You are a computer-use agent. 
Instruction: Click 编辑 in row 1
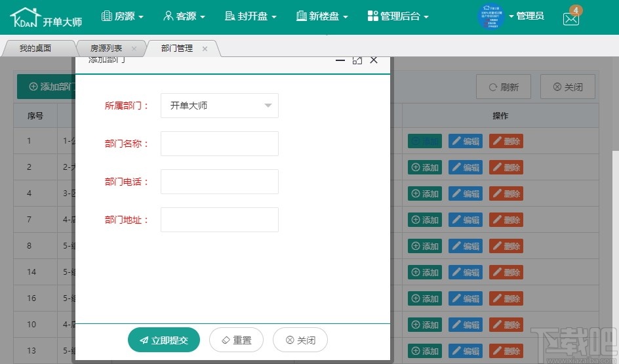pyautogui.click(x=466, y=141)
